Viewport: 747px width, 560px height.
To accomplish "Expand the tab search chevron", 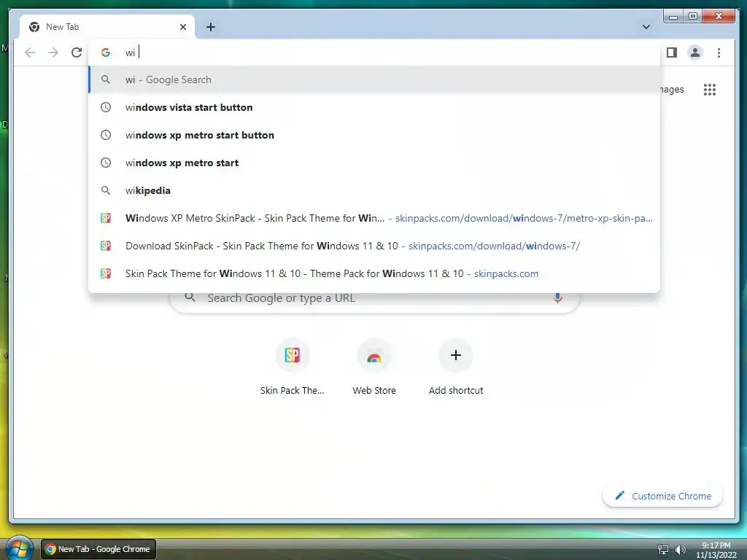I will [x=646, y=27].
